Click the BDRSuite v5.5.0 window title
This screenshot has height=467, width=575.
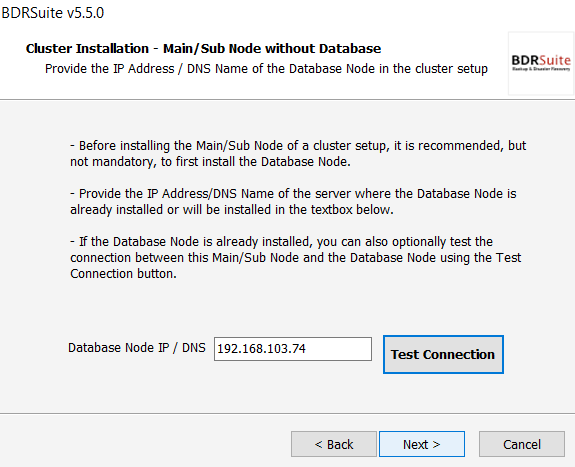(53, 13)
